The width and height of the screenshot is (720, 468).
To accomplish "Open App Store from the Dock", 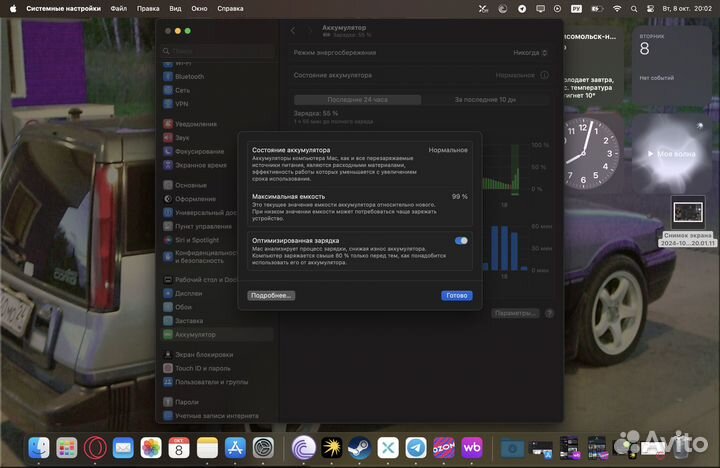I will coord(235,448).
